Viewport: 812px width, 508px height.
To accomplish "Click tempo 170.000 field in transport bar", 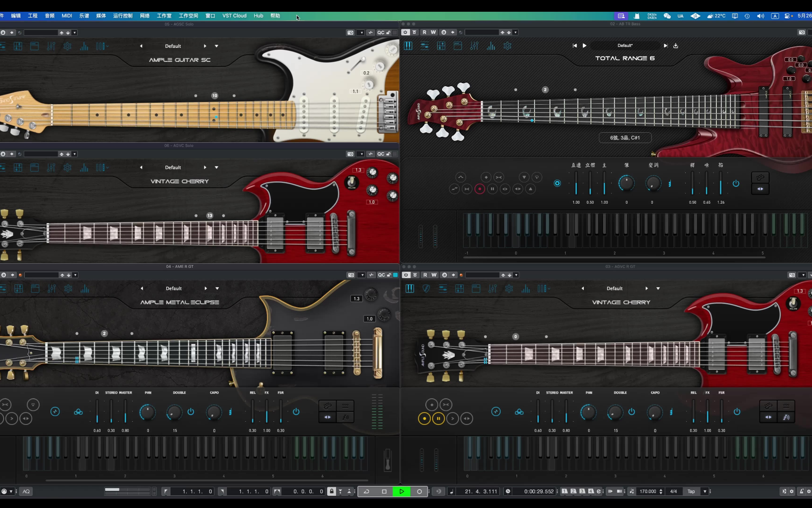I will pos(648,491).
